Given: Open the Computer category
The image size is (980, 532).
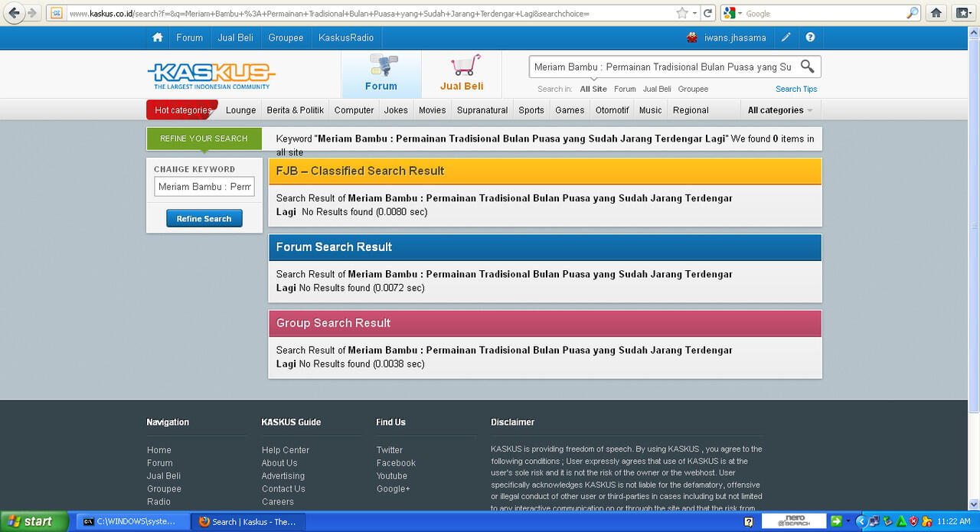Looking at the screenshot, I should coord(354,110).
